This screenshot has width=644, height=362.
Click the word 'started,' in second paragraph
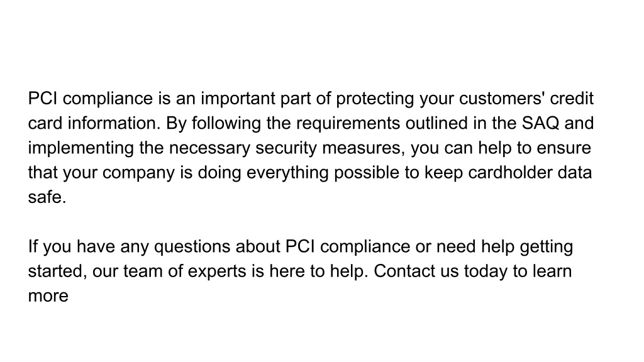(x=57, y=271)
